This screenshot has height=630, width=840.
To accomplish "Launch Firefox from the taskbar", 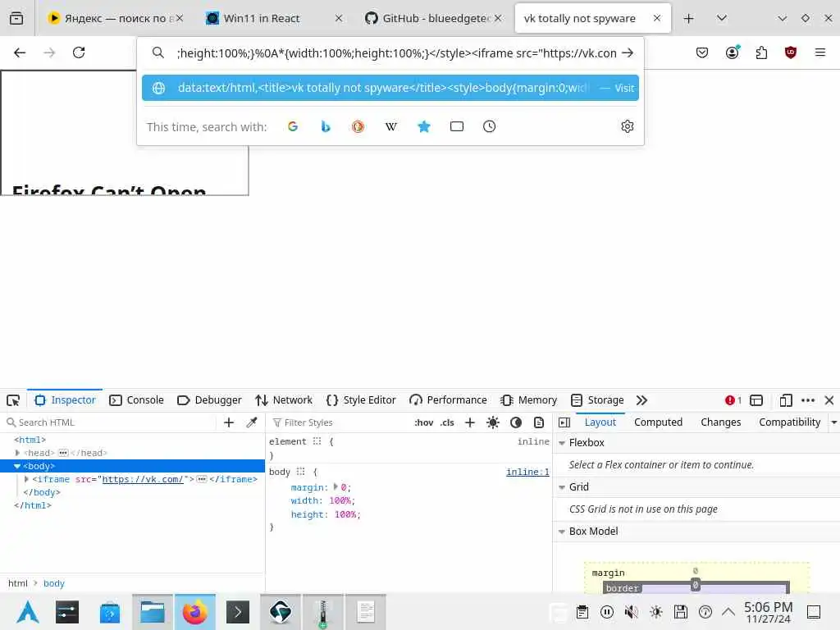I will 195,612.
